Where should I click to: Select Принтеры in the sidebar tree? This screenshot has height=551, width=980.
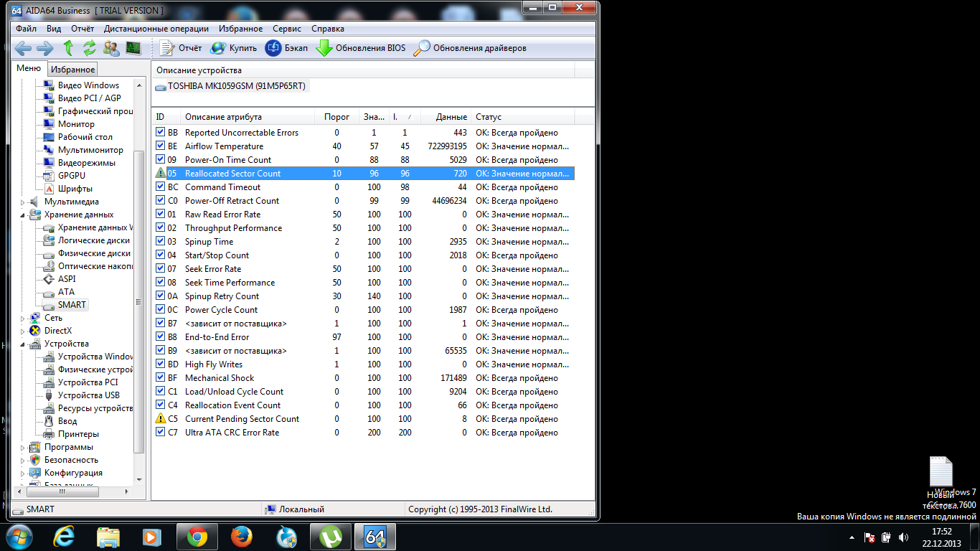[78, 434]
